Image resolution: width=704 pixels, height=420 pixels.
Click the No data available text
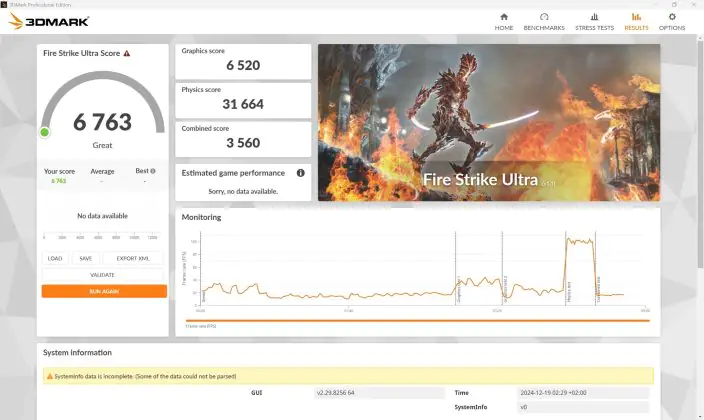(x=102, y=216)
